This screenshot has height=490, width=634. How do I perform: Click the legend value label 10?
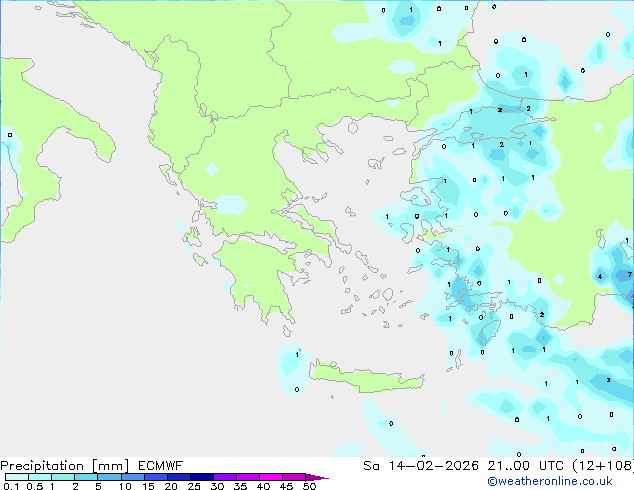point(125,486)
